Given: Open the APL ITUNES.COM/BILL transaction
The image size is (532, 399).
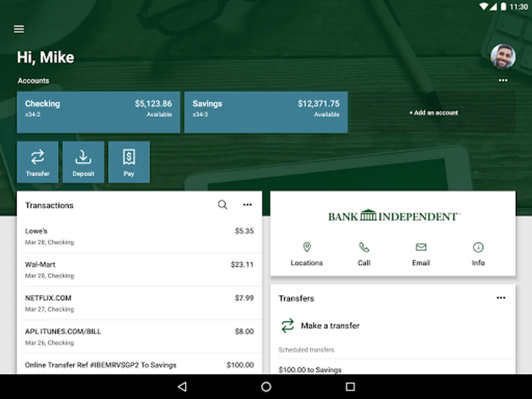Looking at the screenshot, I should [x=139, y=336].
